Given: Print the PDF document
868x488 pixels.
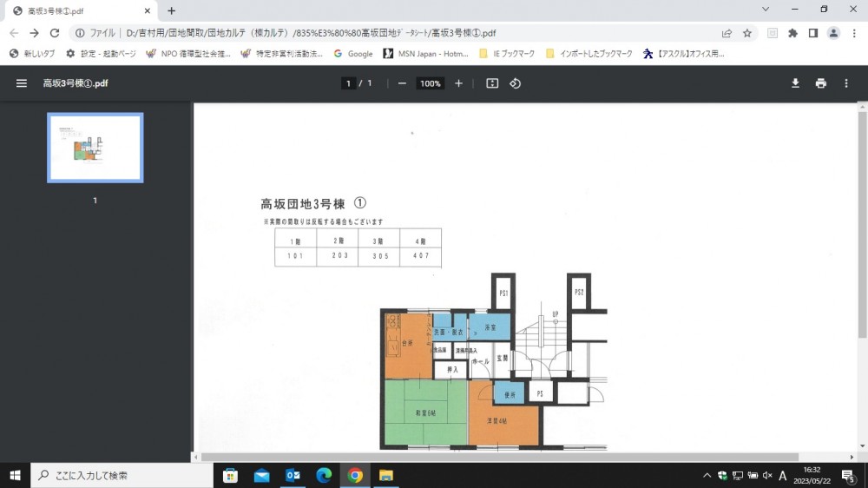Looking at the screenshot, I should click(x=820, y=83).
